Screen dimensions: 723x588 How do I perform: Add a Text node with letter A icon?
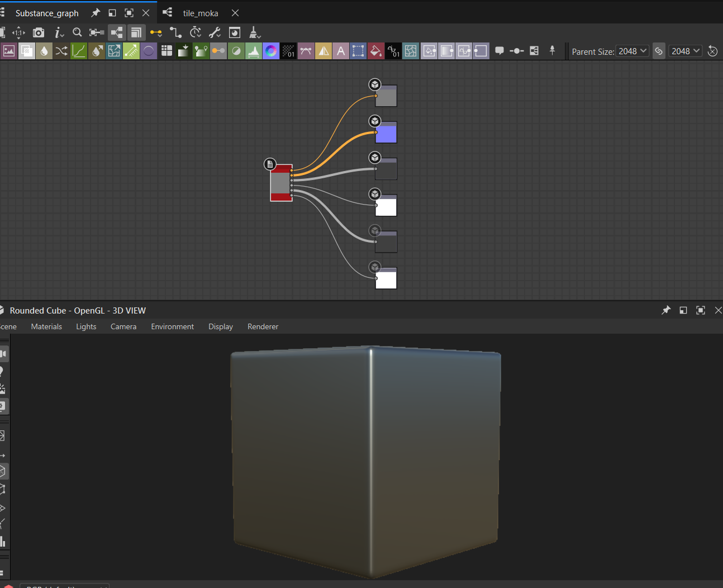(341, 51)
